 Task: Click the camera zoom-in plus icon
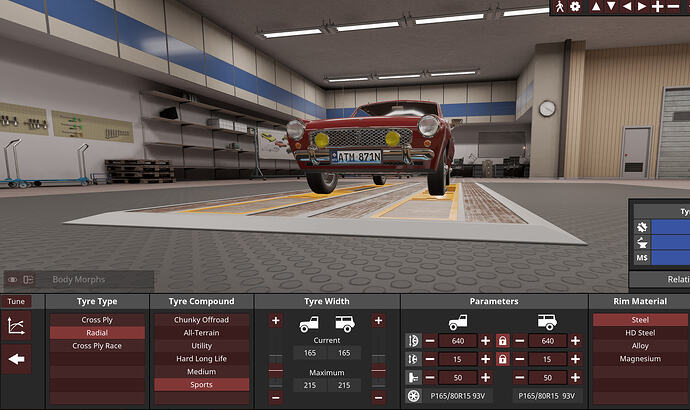pos(657,7)
